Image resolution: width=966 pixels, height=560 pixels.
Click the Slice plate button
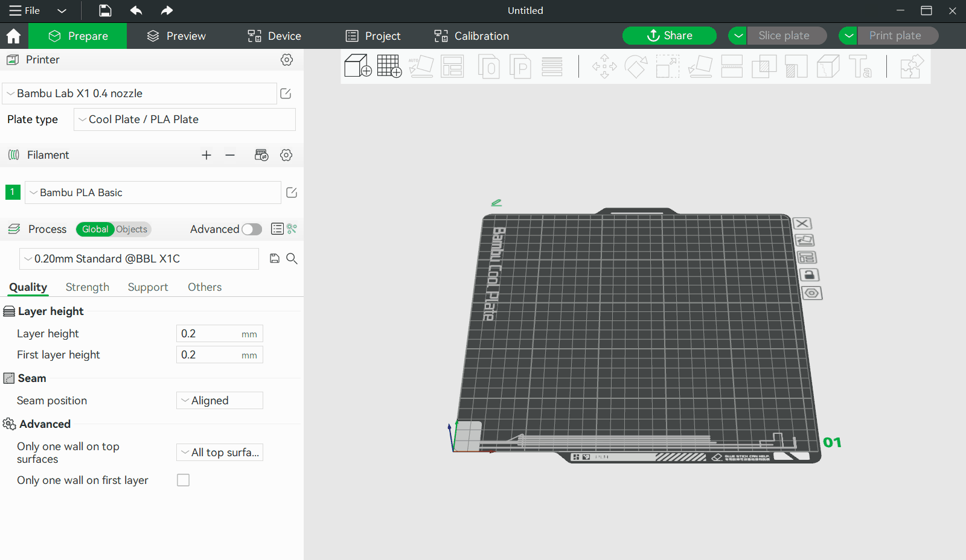tap(787, 36)
